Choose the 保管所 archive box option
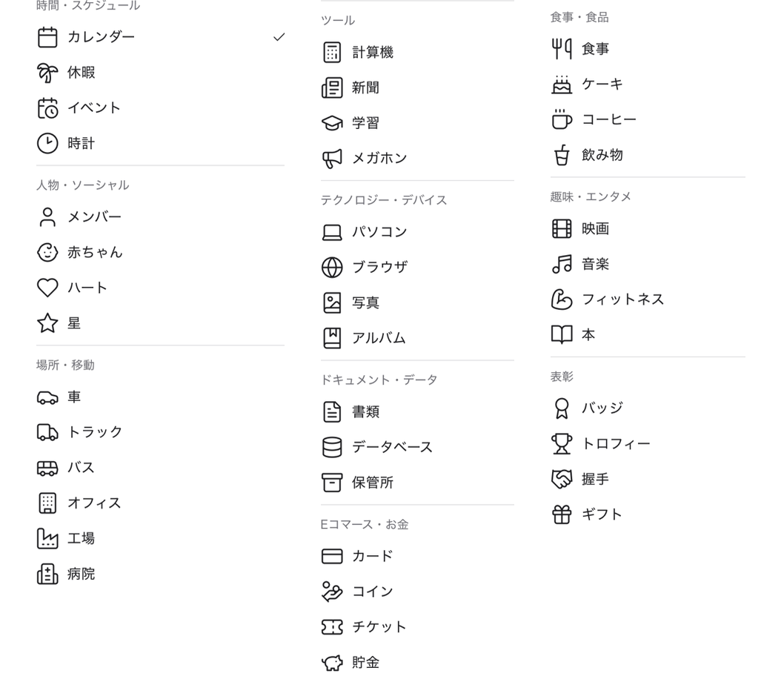 click(417, 483)
